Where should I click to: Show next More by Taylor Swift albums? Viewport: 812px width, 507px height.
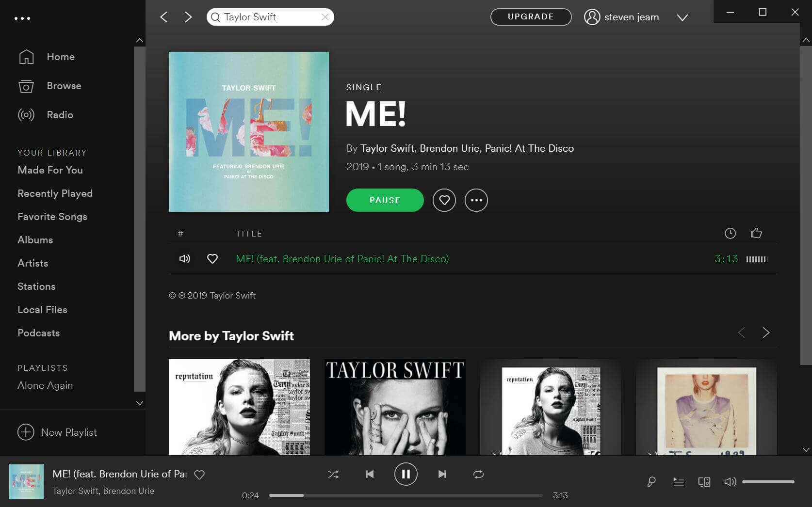pyautogui.click(x=766, y=333)
